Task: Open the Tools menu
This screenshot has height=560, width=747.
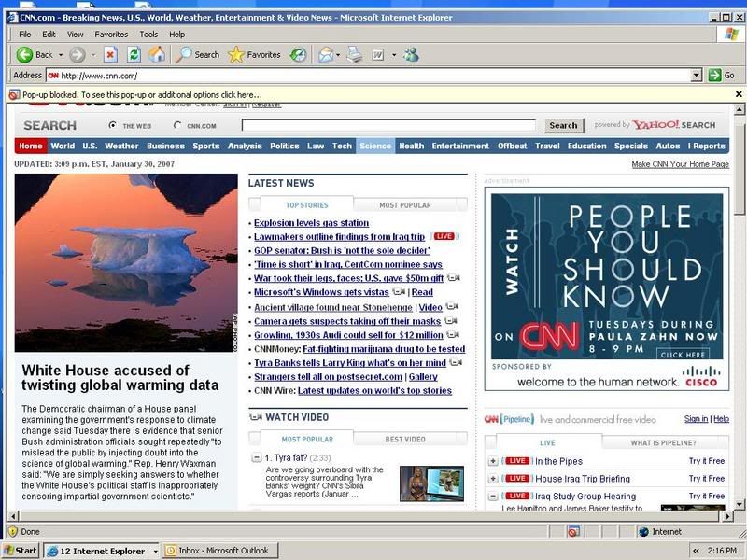Action: pos(148,35)
